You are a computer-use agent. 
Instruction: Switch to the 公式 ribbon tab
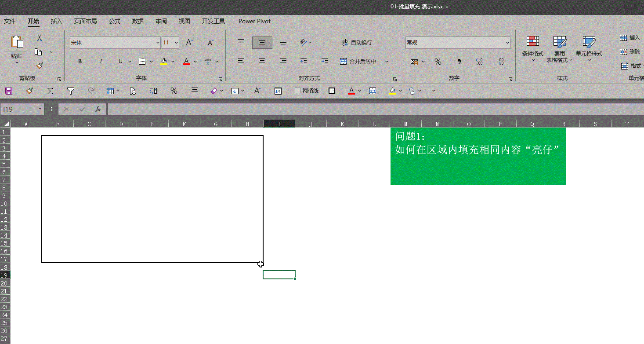click(115, 21)
